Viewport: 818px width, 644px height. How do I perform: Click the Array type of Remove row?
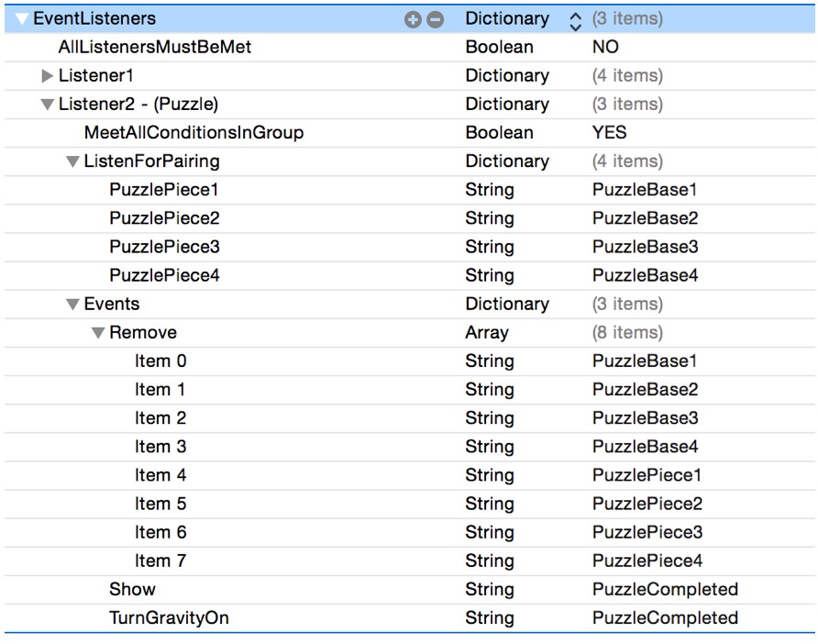click(486, 333)
